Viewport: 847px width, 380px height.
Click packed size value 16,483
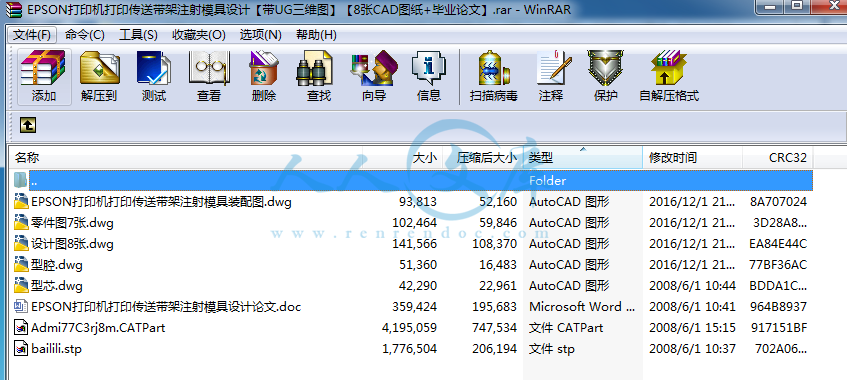498,264
